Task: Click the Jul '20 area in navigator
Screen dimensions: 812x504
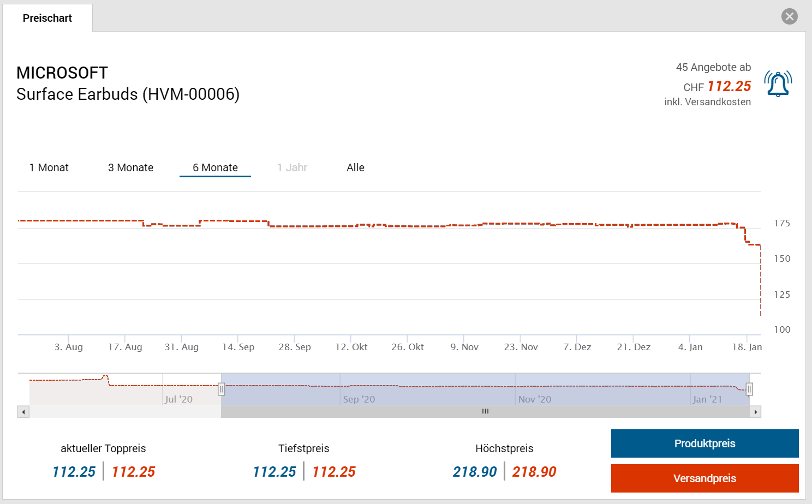Action: tap(179, 399)
